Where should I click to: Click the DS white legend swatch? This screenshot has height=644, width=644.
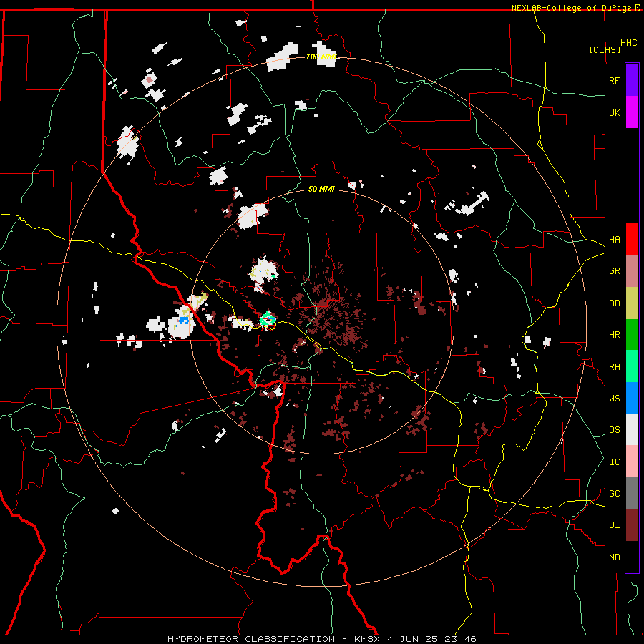[632, 429]
